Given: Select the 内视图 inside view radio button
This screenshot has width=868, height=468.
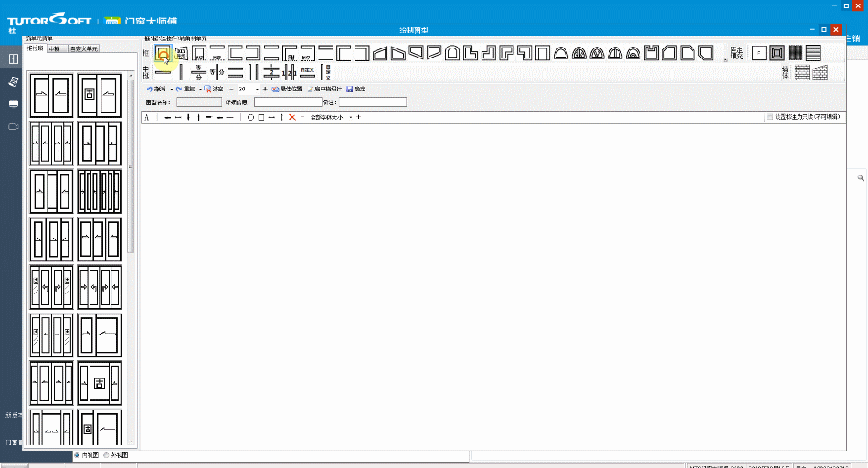Looking at the screenshot, I should [x=78, y=455].
